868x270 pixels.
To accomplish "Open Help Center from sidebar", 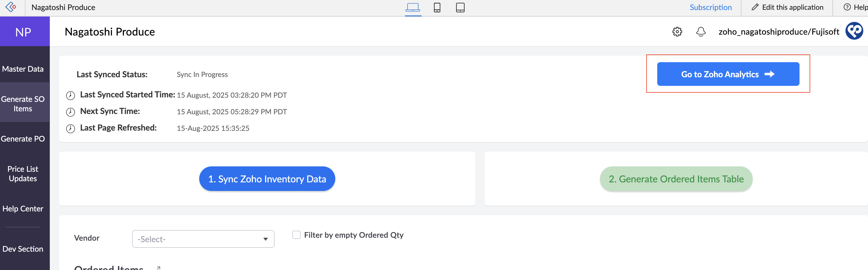I will click(x=23, y=209).
